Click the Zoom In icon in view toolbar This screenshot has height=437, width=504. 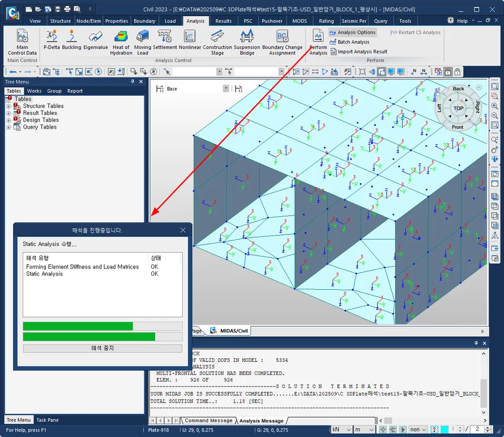(x=495, y=106)
